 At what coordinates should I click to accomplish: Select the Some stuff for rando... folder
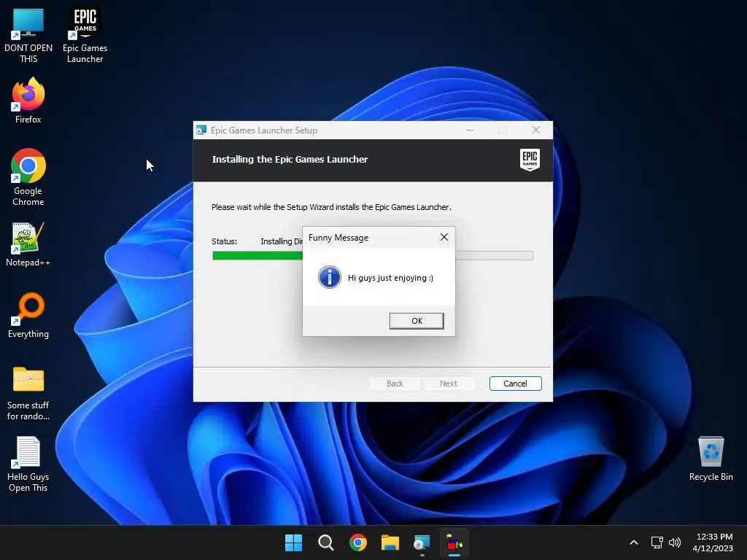pyautogui.click(x=28, y=393)
